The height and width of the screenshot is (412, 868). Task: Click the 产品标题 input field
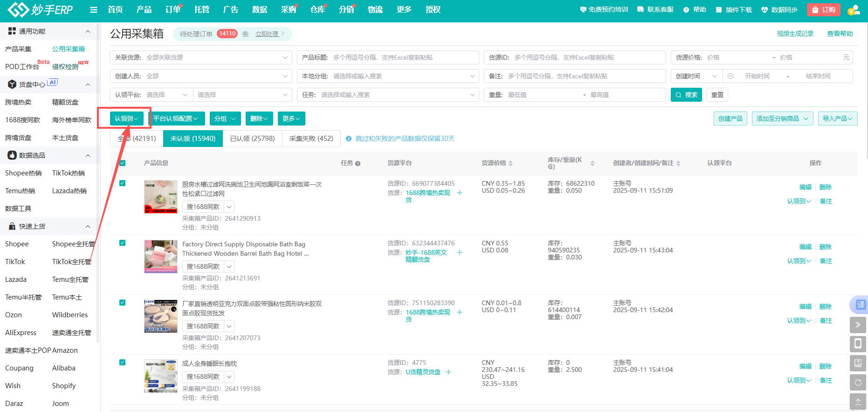pos(401,57)
